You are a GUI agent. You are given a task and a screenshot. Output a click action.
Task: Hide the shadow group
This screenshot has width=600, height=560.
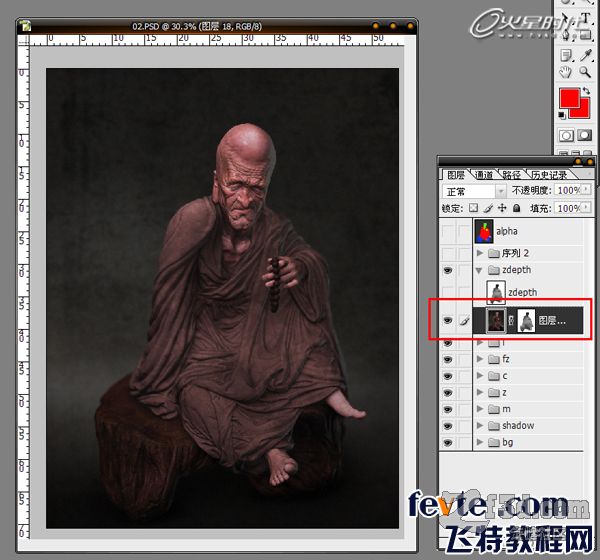(x=448, y=426)
